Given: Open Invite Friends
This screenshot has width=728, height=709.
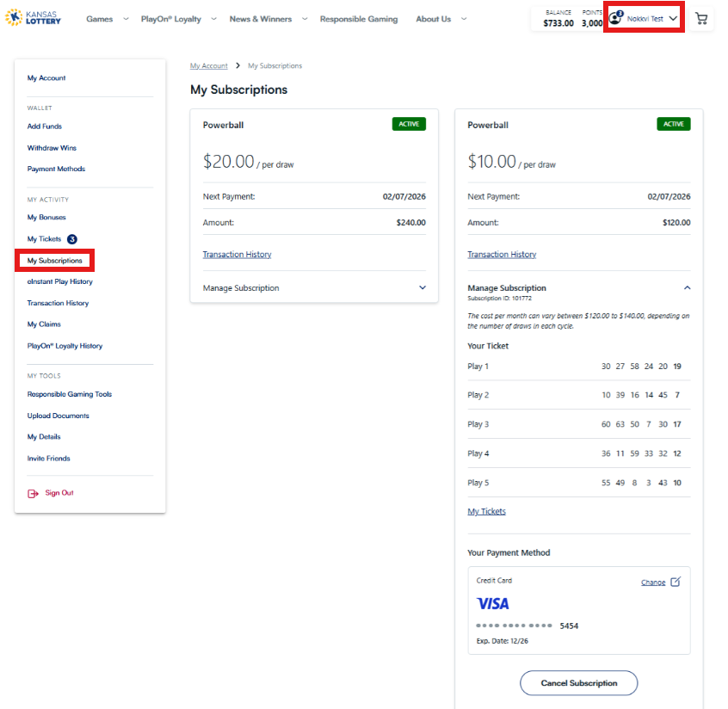Looking at the screenshot, I should click(x=49, y=459).
